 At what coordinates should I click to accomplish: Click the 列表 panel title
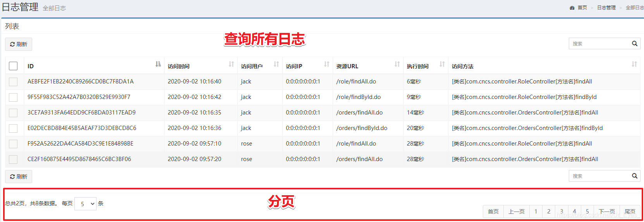[x=12, y=26]
